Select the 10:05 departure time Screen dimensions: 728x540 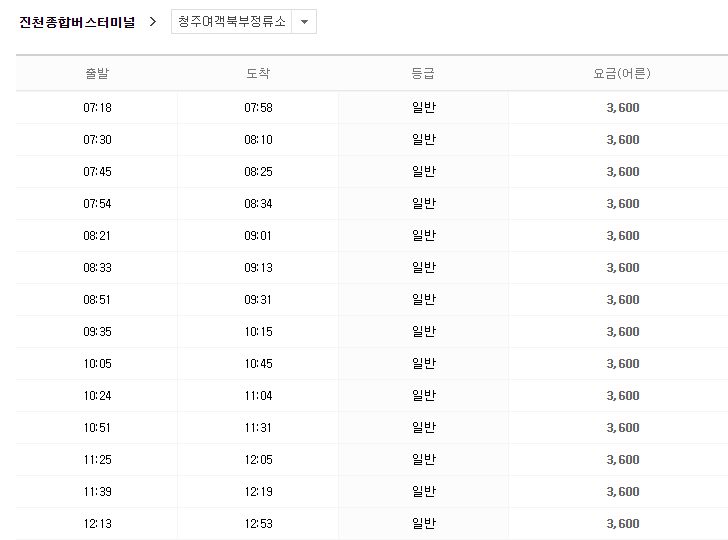[97, 364]
